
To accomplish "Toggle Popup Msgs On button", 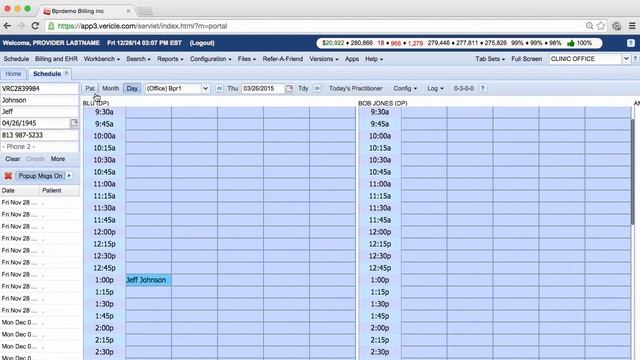I will click(40, 176).
